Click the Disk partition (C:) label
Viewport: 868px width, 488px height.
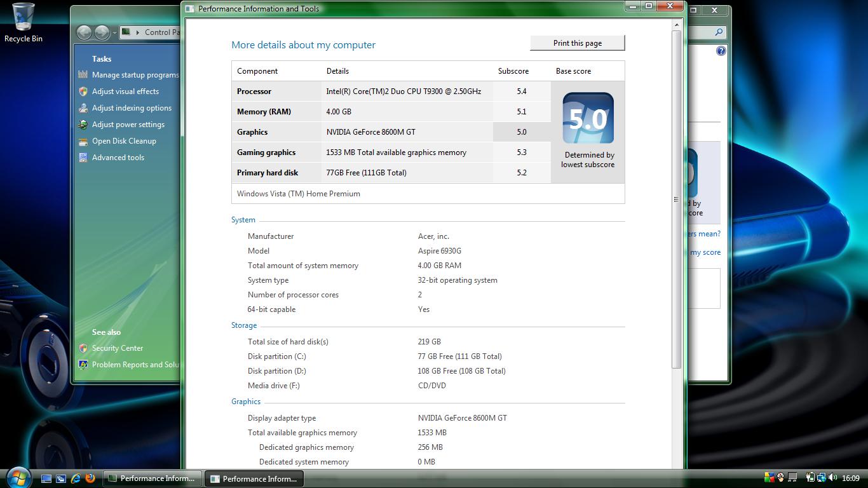(277, 356)
